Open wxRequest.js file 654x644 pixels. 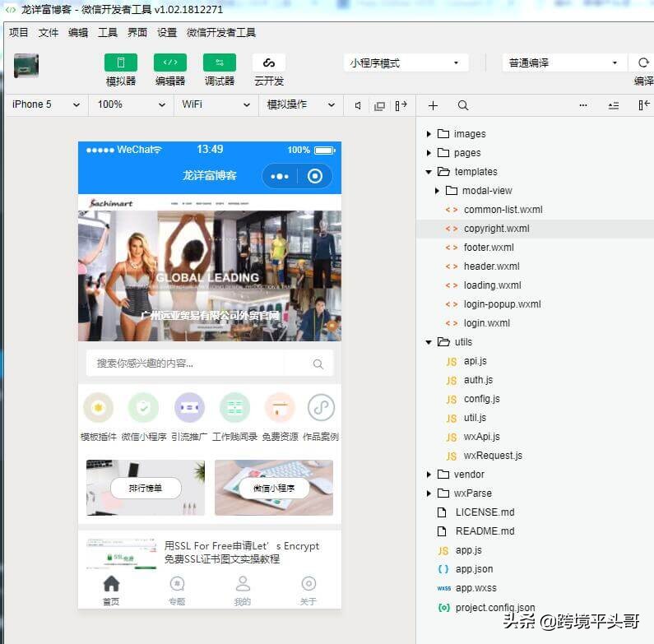(493, 456)
